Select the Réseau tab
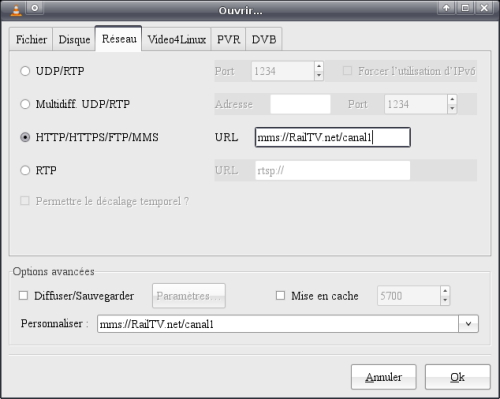This screenshot has width=500, height=399. coord(119,39)
